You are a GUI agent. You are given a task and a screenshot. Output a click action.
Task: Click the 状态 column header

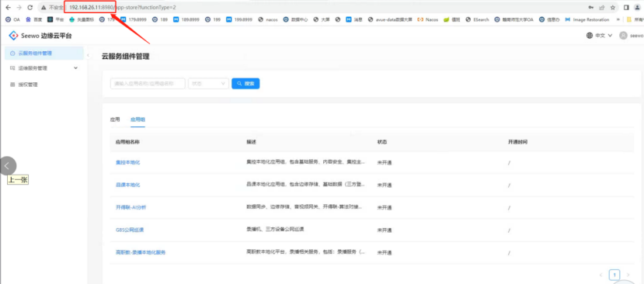click(x=382, y=141)
